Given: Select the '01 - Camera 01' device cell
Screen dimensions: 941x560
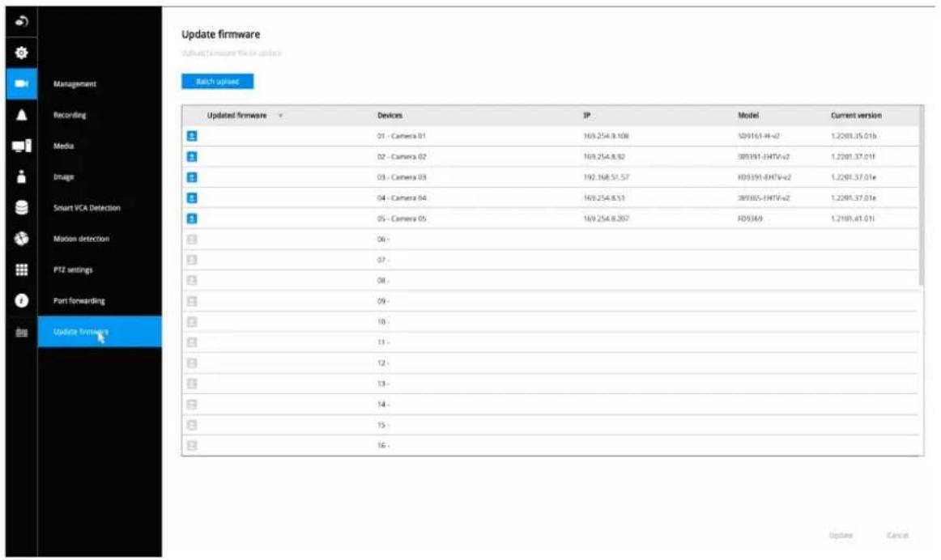Looking at the screenshot, I should [x=402, y=136].
